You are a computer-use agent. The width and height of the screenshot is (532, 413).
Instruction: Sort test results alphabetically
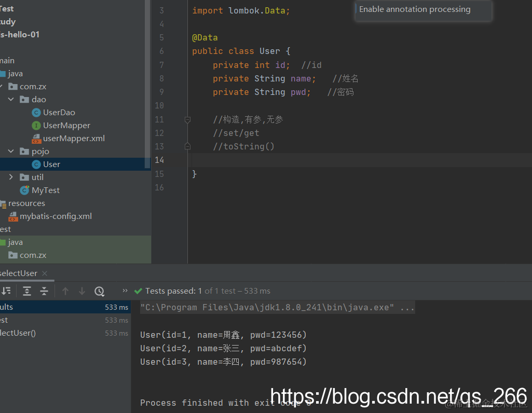pyautogui.click(x=6, y=291)
